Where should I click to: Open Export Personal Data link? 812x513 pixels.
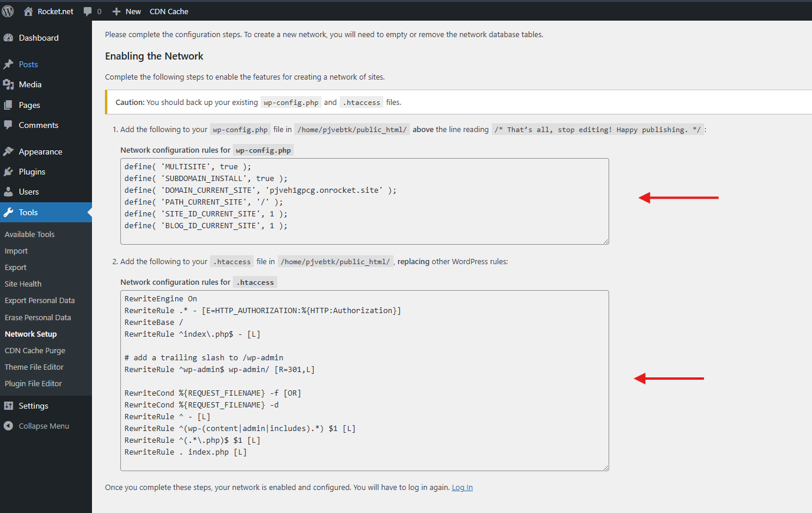point(40,300)
